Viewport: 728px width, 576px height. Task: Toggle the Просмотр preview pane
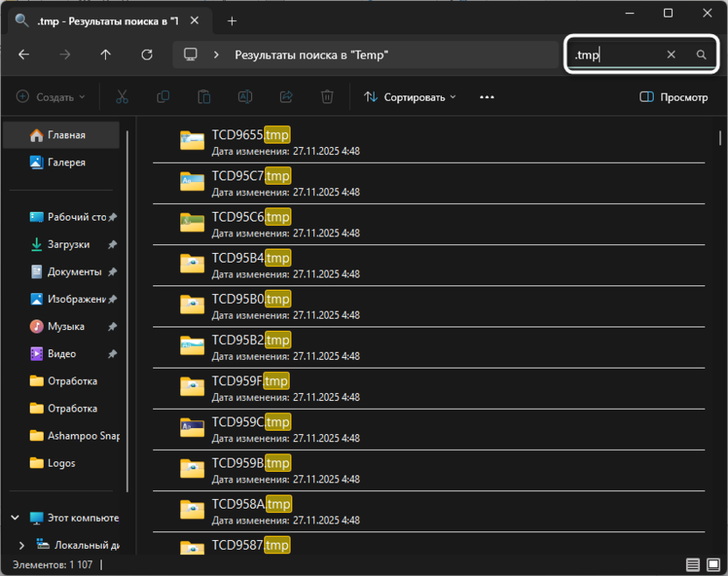point(674,97)
